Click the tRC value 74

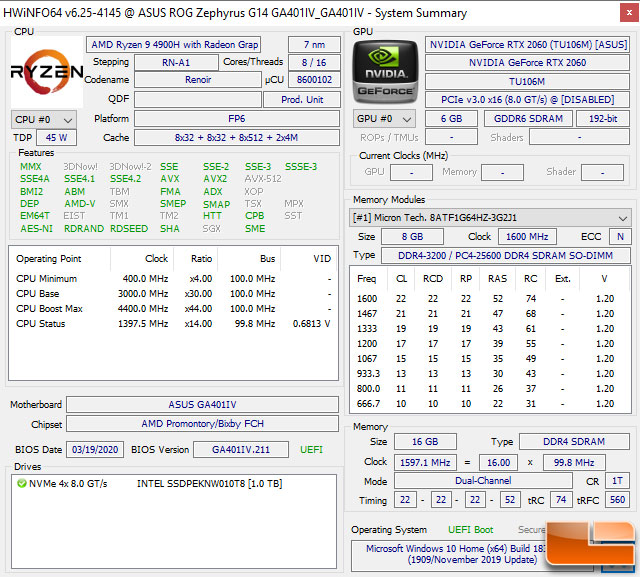[561, 500]
